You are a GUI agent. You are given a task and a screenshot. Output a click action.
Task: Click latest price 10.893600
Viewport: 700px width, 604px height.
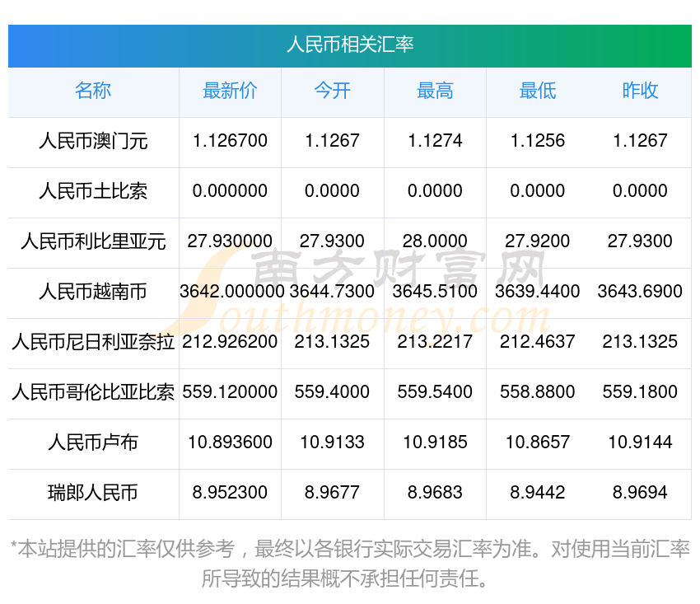230,442
